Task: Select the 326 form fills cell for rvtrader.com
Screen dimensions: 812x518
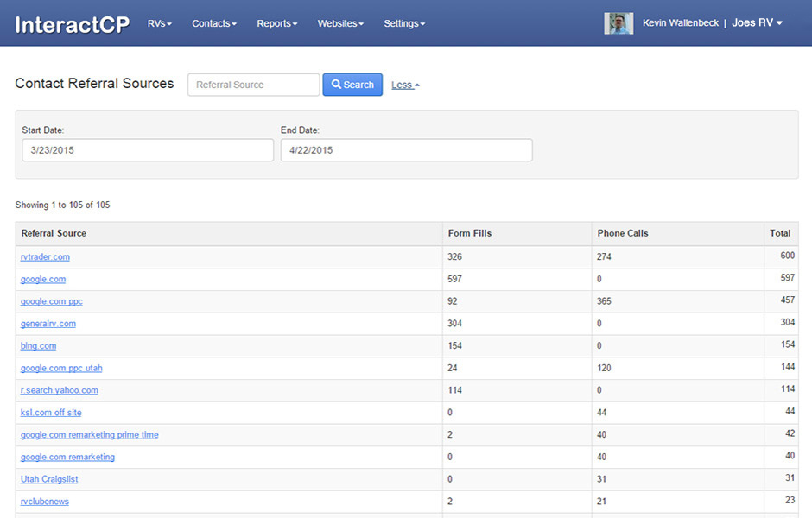Action: [517, 256]
